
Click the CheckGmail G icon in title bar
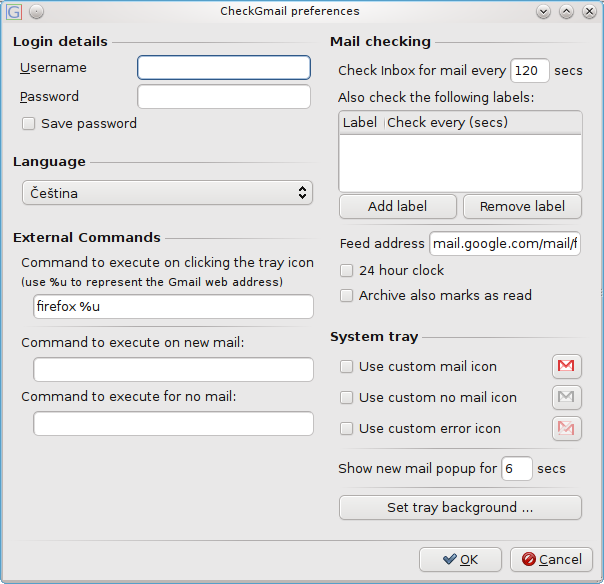click(13, 12)
